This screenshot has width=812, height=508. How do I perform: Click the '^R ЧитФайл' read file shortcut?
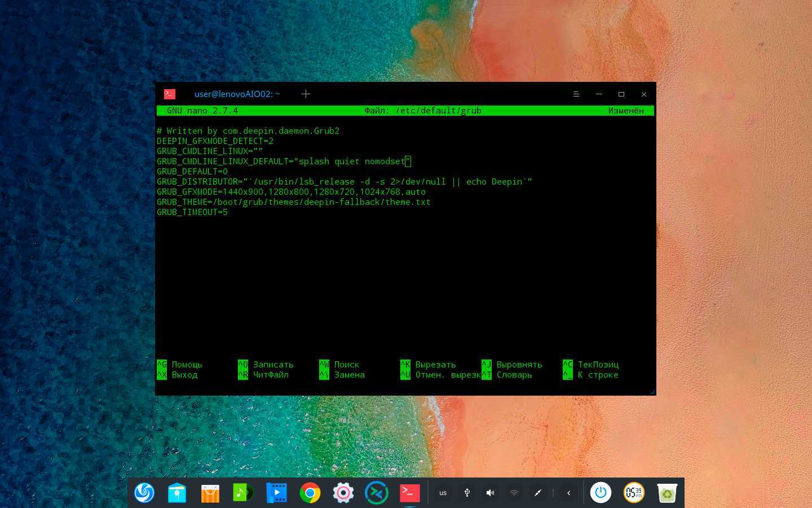point(263,375)
